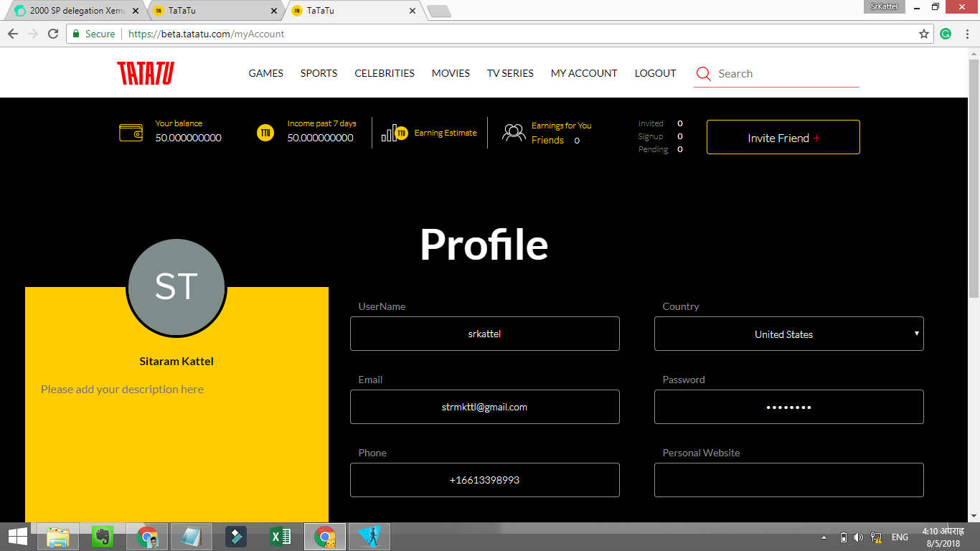Click the Grammarly extension icon
980x551 pixels.
click(x=946, y=34)
